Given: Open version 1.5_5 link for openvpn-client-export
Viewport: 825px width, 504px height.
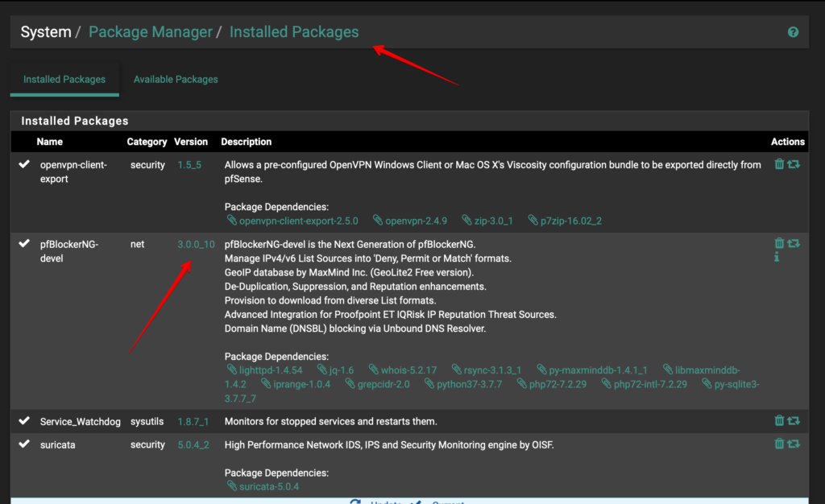Looking at the screenshot, I should [x=189, y=165].
